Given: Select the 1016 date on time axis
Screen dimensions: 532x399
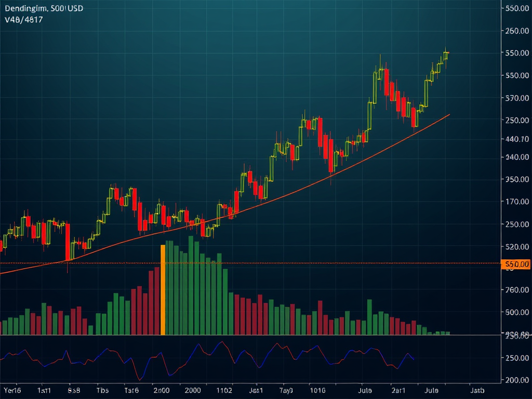Looking at the screenshot, I should point(317,390).
